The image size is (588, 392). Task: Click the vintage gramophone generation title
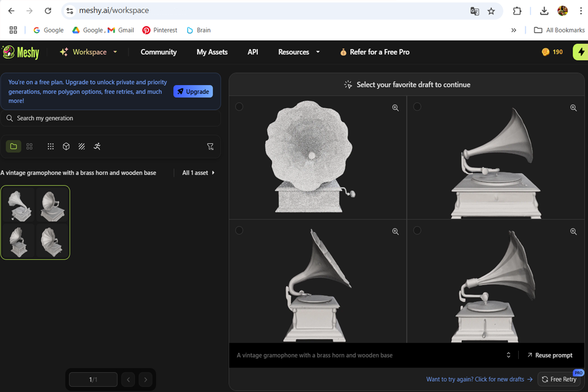(x=78, y=173)
